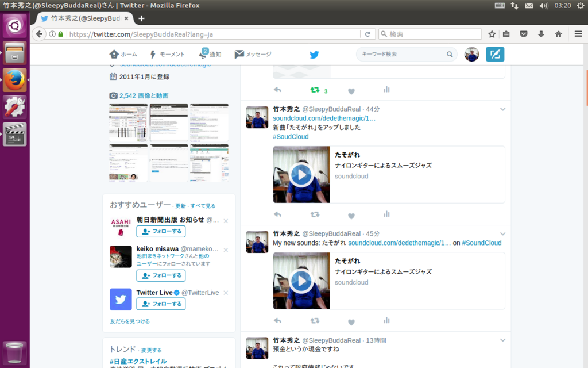Bookmark this page with the star icon
The image size is (588, 368).
click(492, 34)
